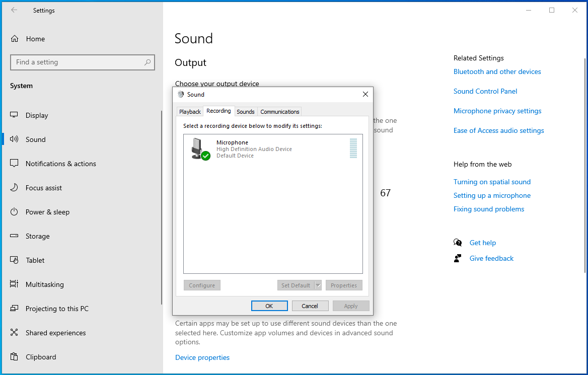Click the sidebar scrollbar
This screenshot has height=375, width=588.
click(x=162, y=207)
